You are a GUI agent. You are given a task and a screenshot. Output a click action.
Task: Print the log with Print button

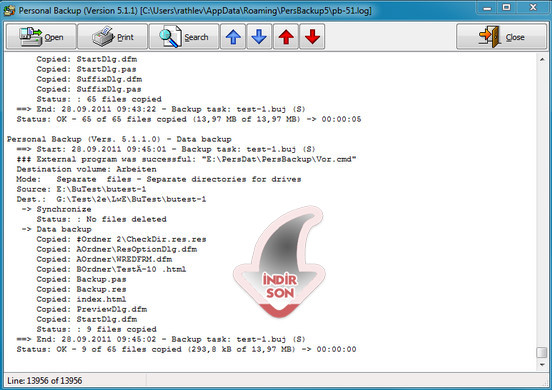pos(113,37)
